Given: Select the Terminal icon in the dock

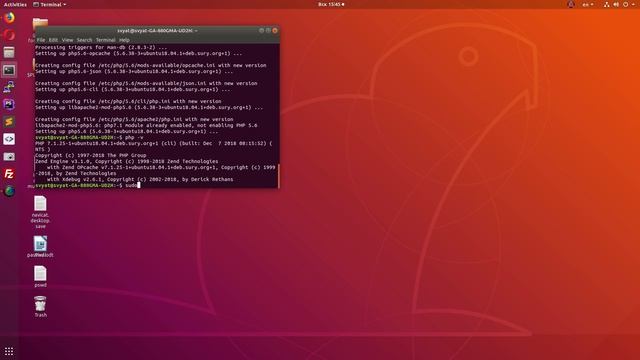Looking at the screenshot, I should tap(9, 70).
